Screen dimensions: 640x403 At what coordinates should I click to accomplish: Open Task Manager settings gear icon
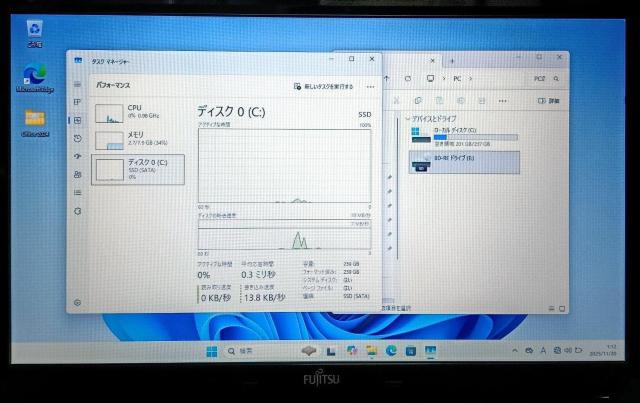[78, 303]
